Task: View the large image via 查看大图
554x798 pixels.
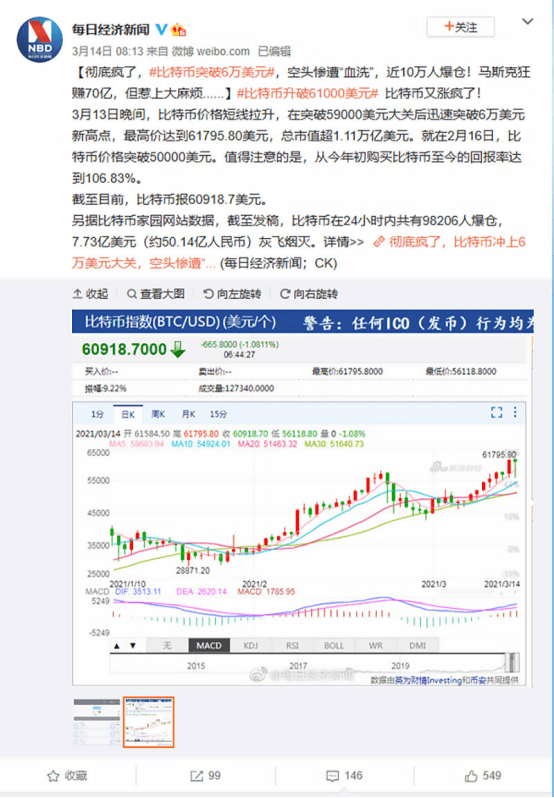Action: click(155, 294)
